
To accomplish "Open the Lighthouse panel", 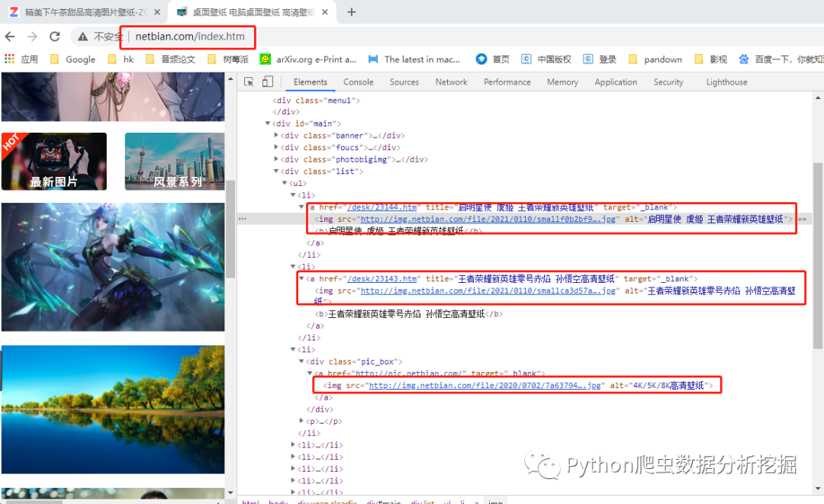I will tap(727, 82).
